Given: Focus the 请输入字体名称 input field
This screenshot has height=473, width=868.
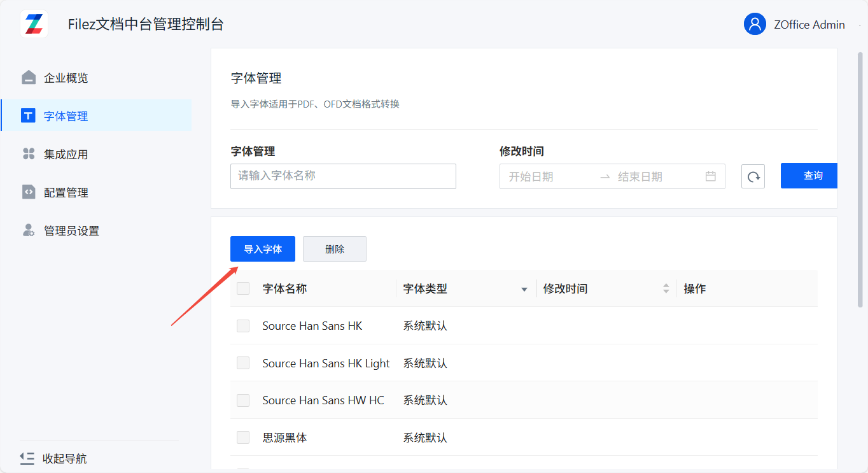Looking at the screenshot, I should [343, 176].
